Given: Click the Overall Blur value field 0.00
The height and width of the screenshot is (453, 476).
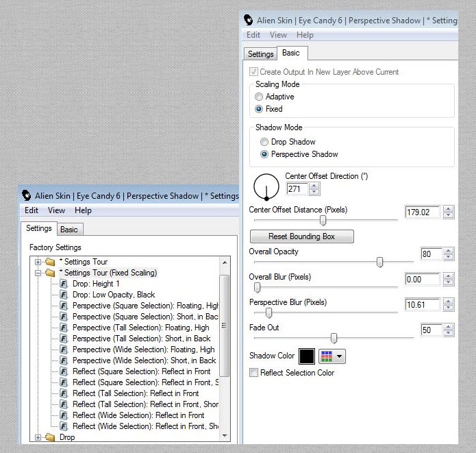Looking at the screenshot, I should [x=423, y=279].
